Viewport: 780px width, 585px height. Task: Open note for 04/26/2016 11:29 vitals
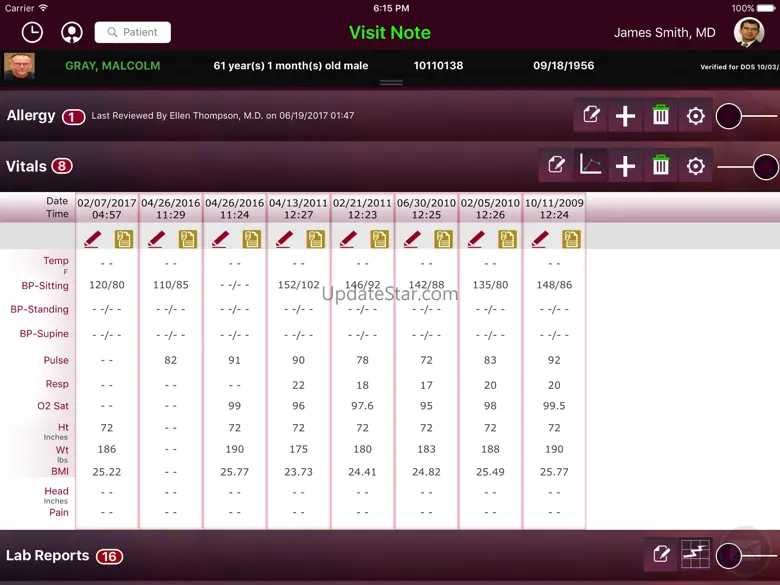tap(188, 239)
